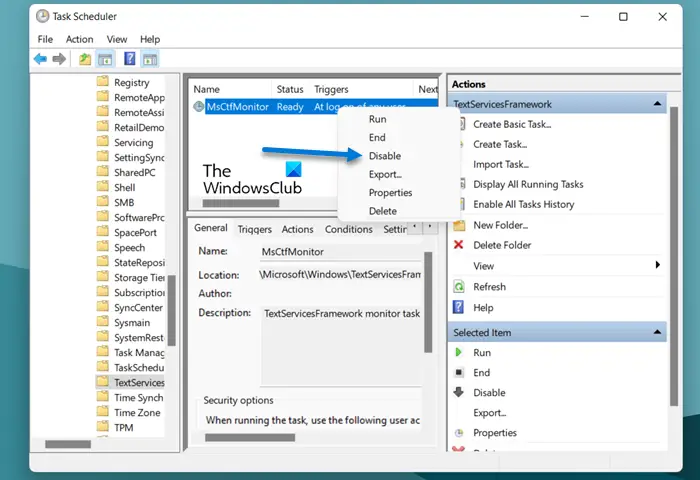Image resolution: width=700 pixels, height=480 pixels.
Task: Choose Run from the context menu
Action: 378,119
